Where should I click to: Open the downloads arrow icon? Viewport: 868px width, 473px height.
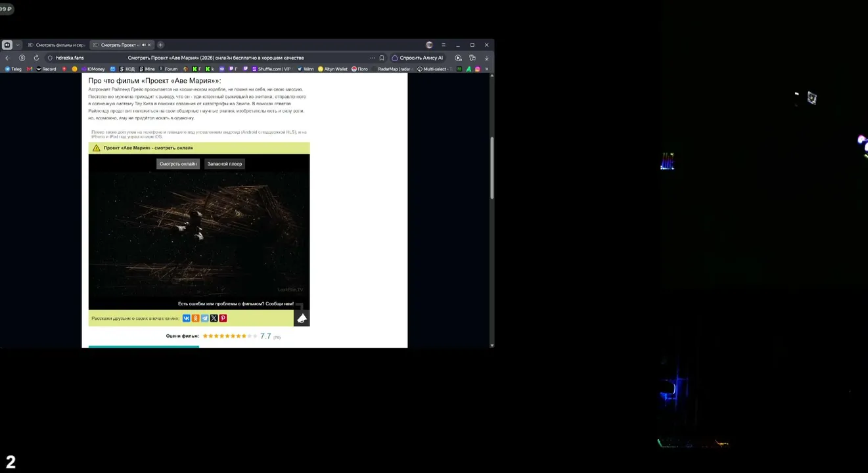pyautogui.click(x=486, y=58)
